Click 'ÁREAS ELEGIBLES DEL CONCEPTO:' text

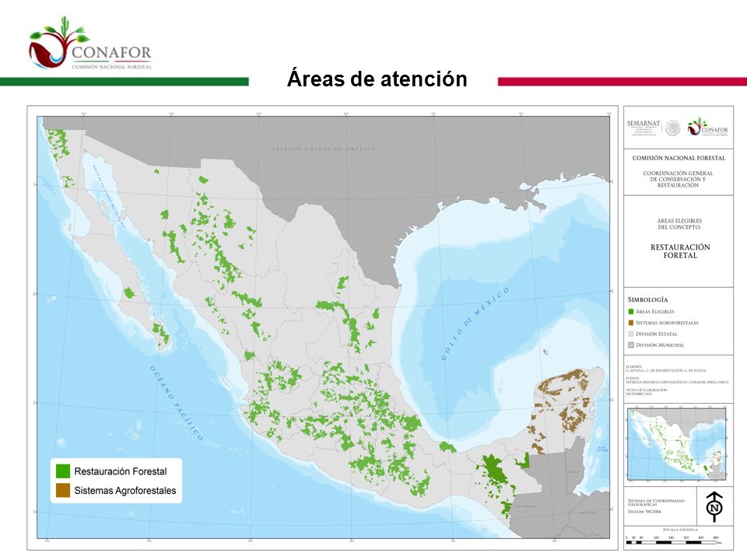coord(679,224)
